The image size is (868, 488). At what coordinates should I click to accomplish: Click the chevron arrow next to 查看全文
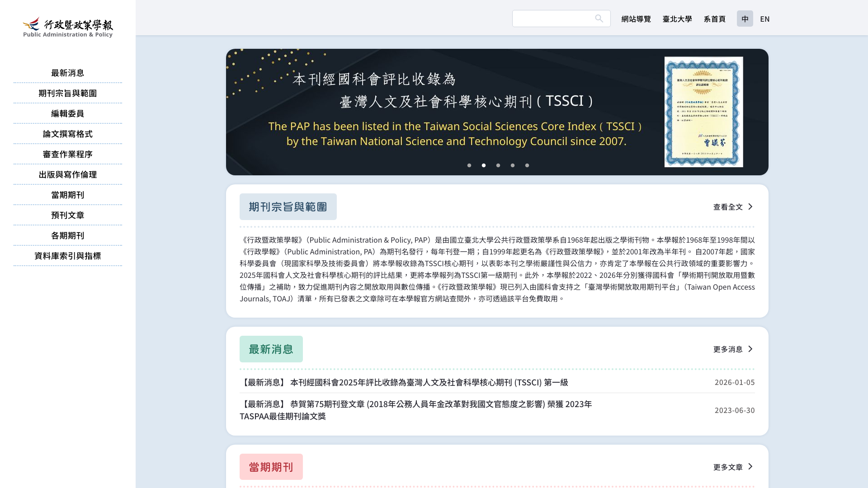point(750,206)
